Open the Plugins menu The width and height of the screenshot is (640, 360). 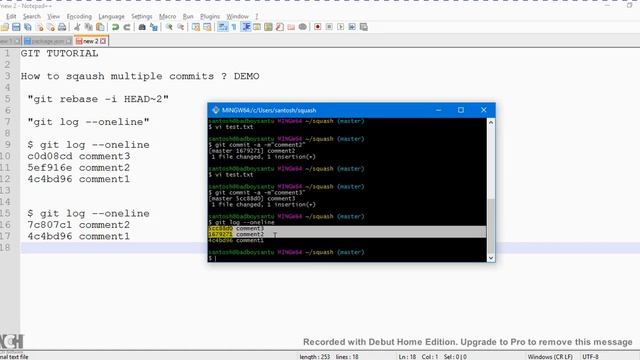pyautogui.click(x=210, y=16)
